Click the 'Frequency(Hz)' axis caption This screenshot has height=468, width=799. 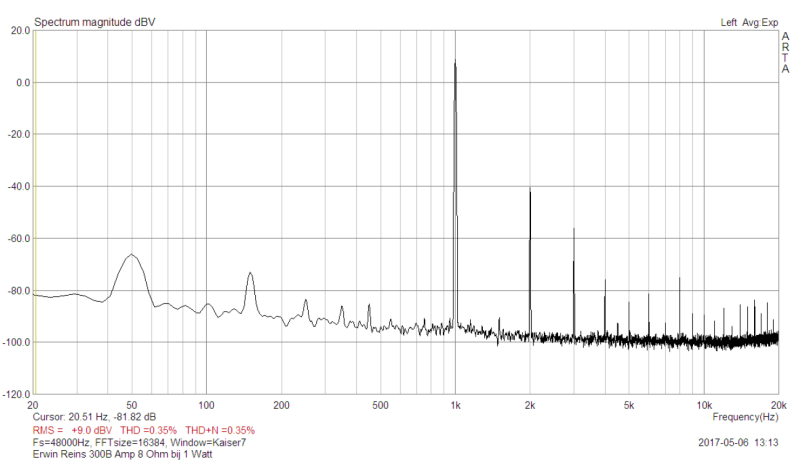pos(745,417)
